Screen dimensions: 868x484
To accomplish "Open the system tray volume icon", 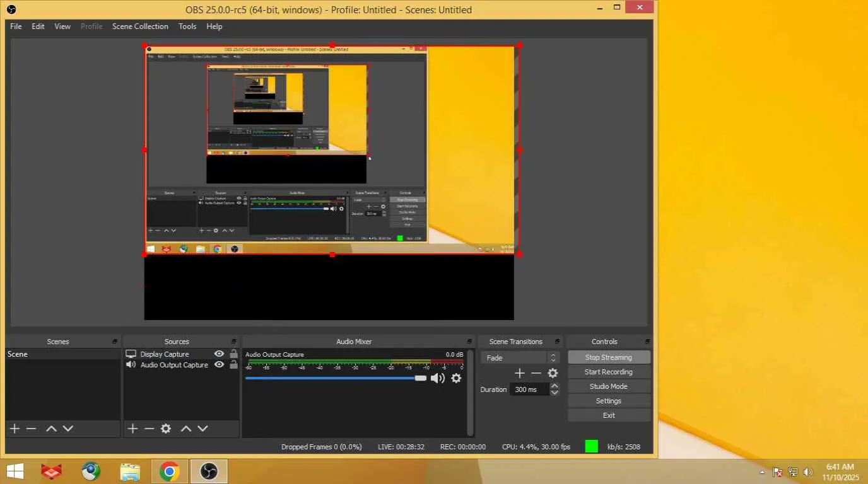I will click(808, 472).
